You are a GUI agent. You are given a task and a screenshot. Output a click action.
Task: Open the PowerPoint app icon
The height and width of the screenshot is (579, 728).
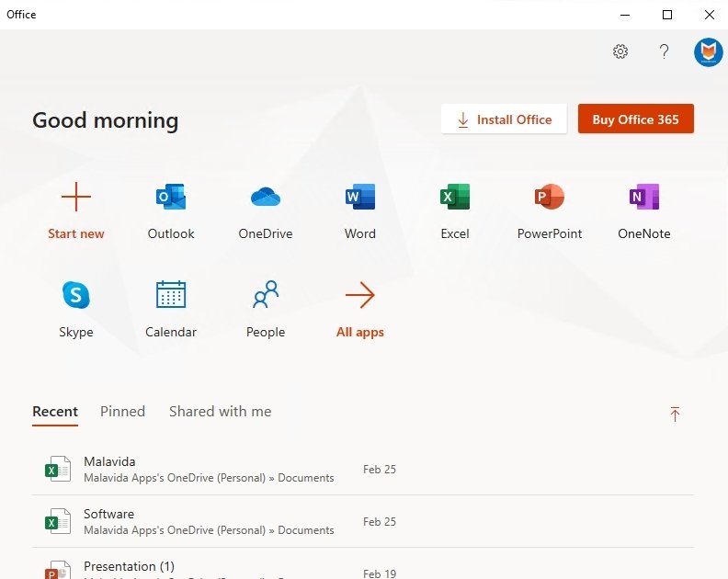550,197
